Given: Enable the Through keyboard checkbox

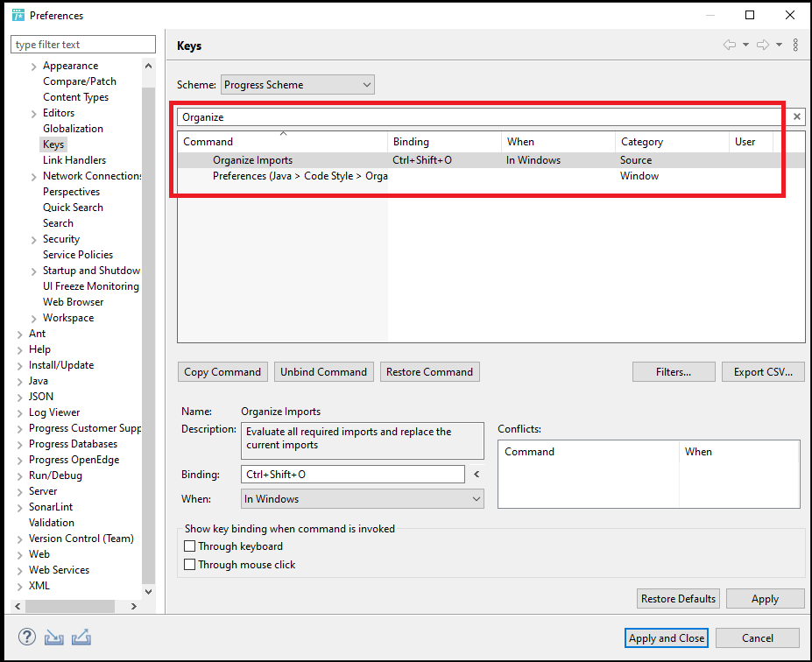Looking at the screenshot, I should [189, 546].
